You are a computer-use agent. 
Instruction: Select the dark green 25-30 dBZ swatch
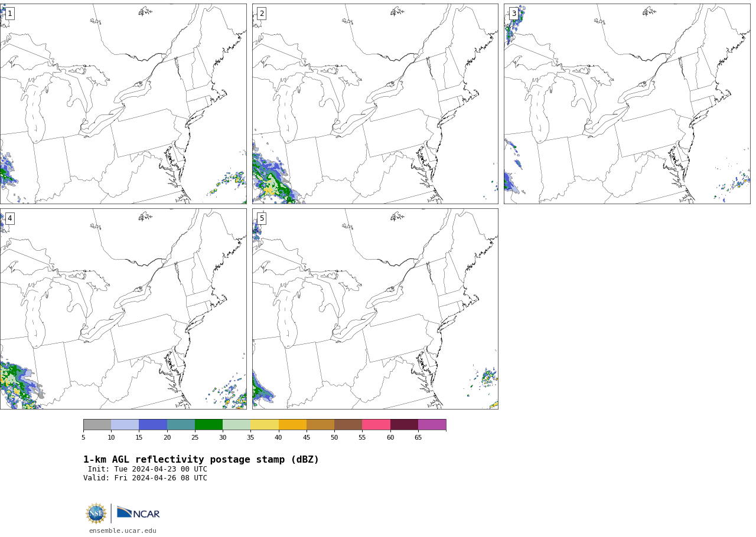click(x=208, y=425)
